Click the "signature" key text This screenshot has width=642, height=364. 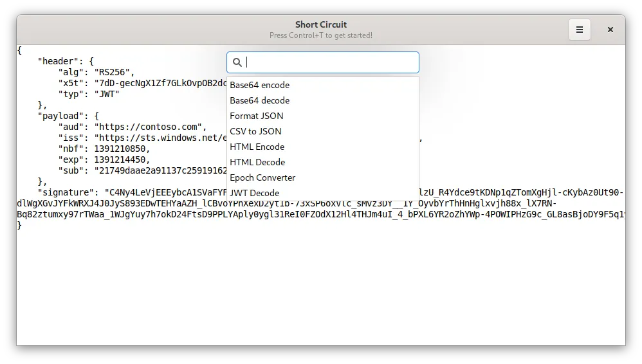pos(66,192)
